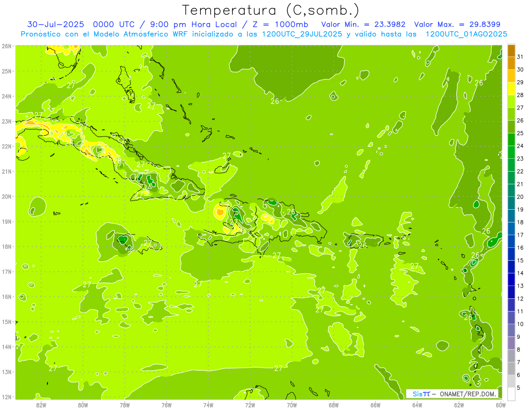The width and height of the screenshot is (532, 411).
Task: Click the '26N' latitude axis label
Action: coord(6,46)
